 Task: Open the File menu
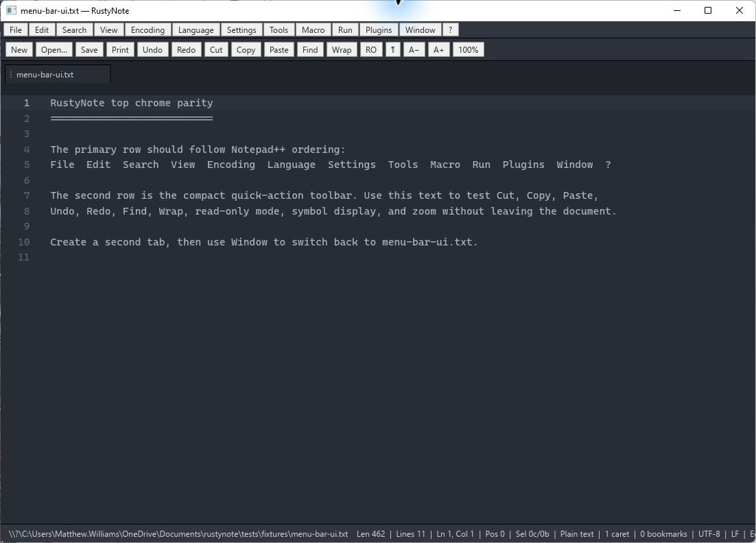(15, 30)
